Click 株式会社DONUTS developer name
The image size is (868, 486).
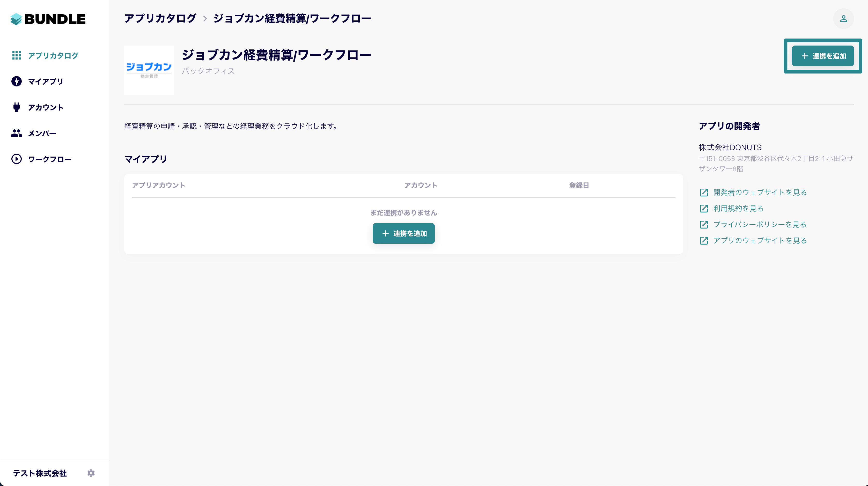730,147
